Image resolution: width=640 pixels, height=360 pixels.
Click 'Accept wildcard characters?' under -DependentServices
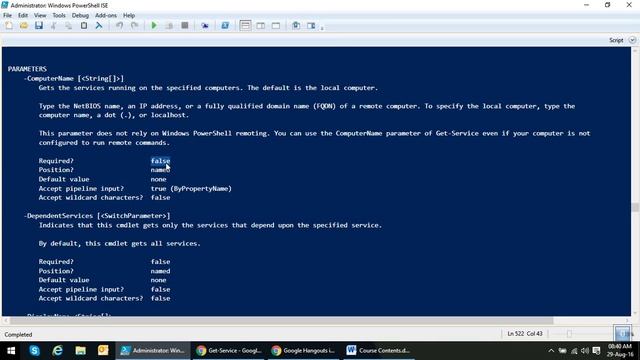click(91, 298)
